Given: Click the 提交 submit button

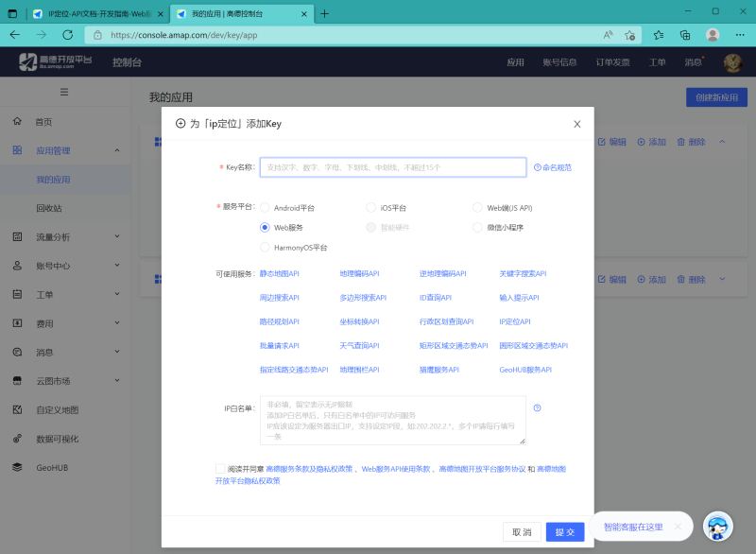Looking at the screenshot, I should tap(565, 532).
